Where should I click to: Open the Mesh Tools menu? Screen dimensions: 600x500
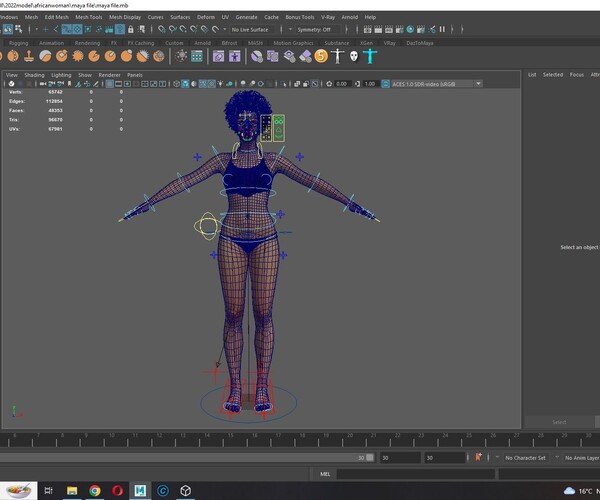coord(88,17)
